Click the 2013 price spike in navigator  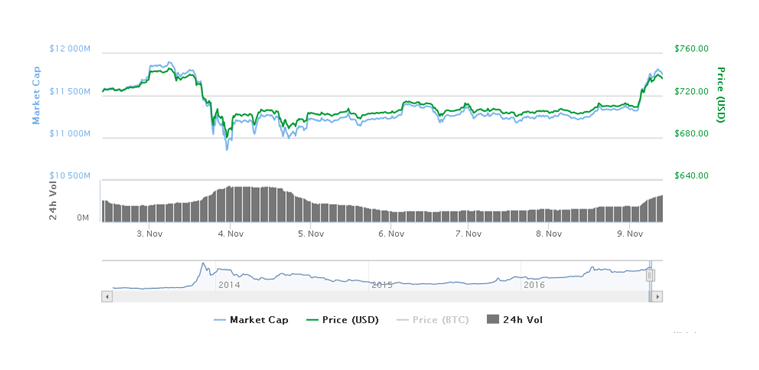click(203, 265)
